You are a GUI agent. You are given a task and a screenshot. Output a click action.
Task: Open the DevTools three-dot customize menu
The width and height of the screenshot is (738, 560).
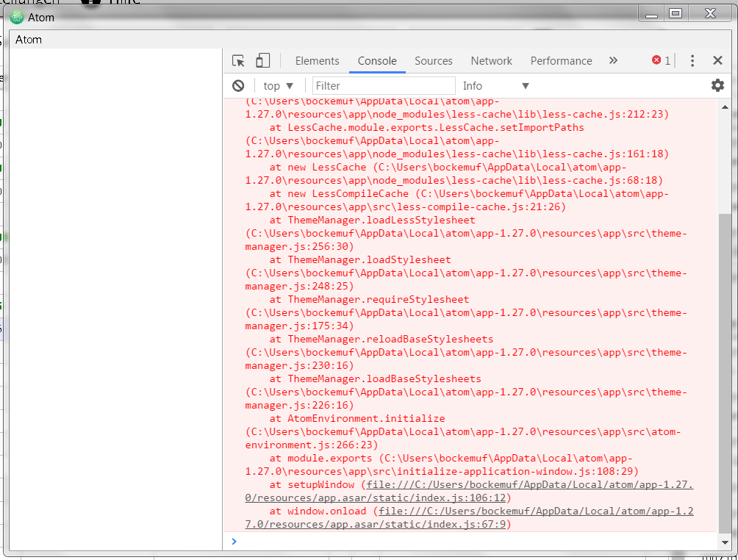pyautogui.click(x=692, y=61)
